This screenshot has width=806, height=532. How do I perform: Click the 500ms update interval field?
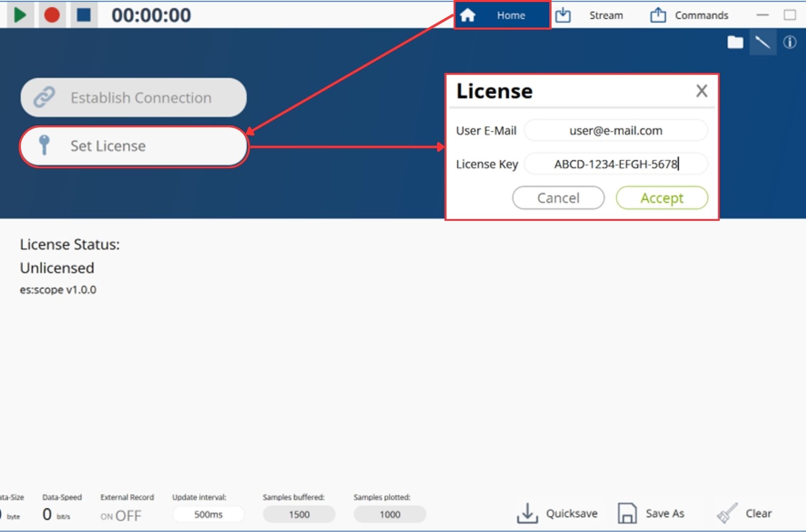click(x=208, y=514)
